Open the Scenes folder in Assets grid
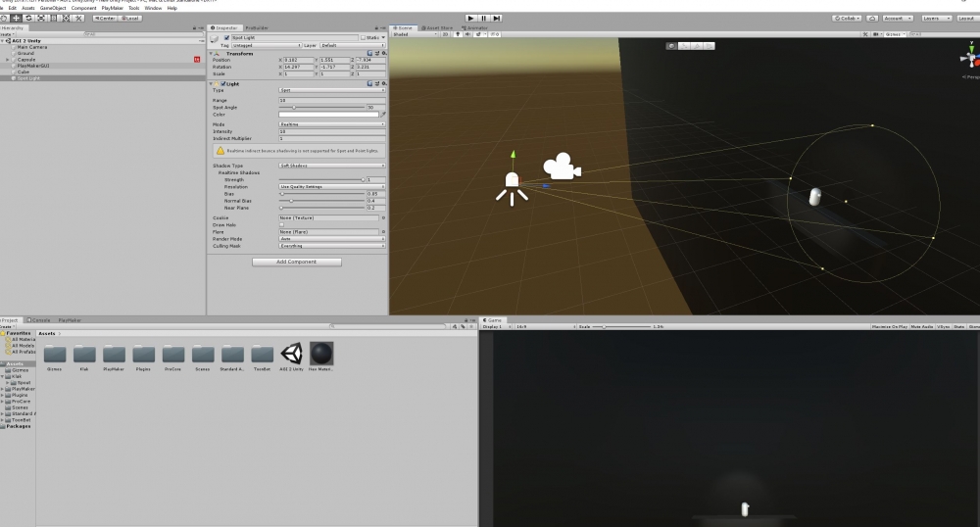Screen dimensions: 980x527 (x=203, y=355)
